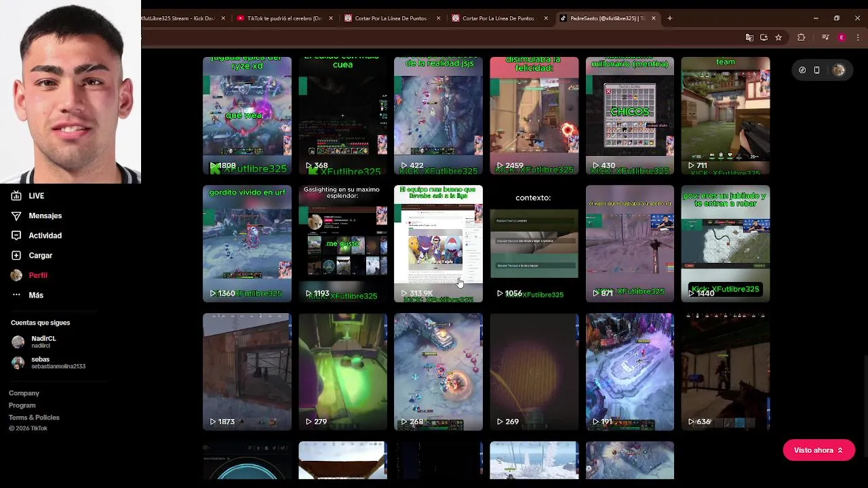Click the floating coins icon beside phone icon
This screenshot has width=868, height=488.
802,70
